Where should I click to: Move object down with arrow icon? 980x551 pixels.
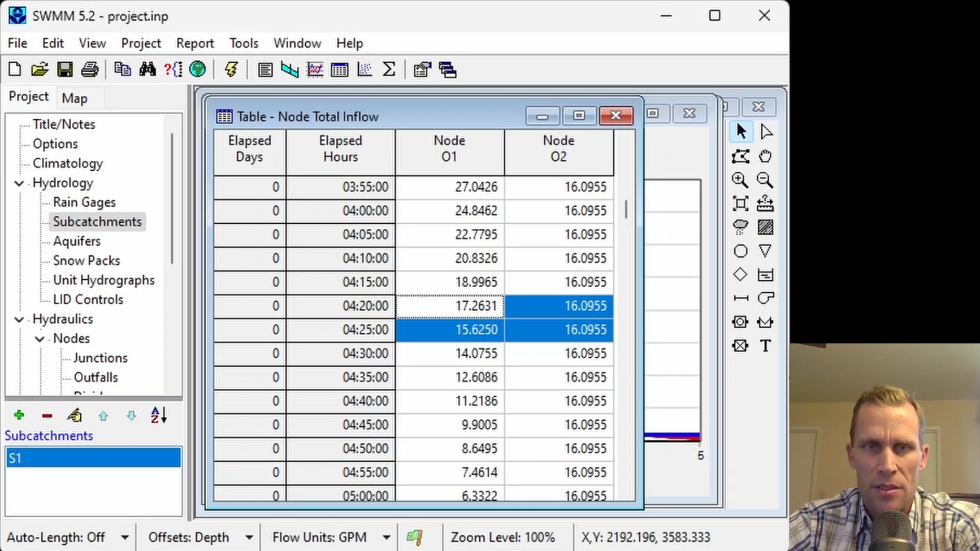click(x=131, y=416)
